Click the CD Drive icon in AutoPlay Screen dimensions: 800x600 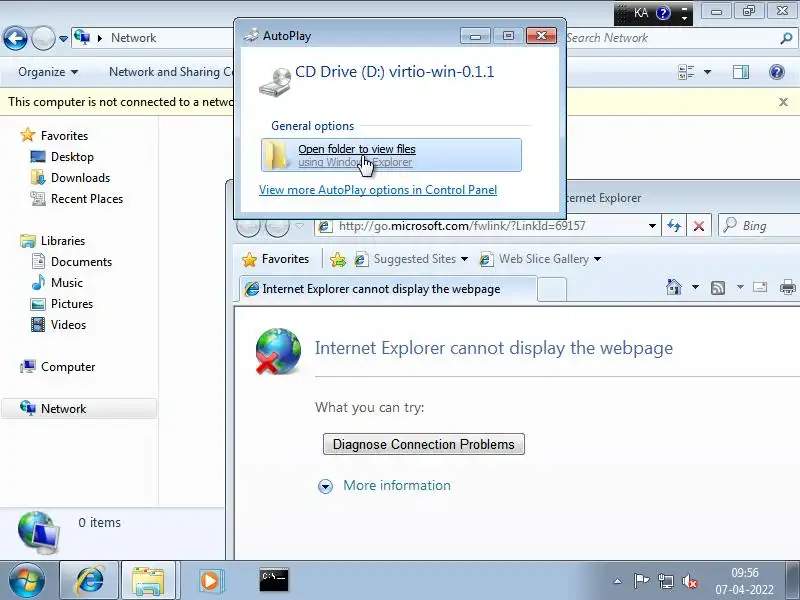point(276,81)
